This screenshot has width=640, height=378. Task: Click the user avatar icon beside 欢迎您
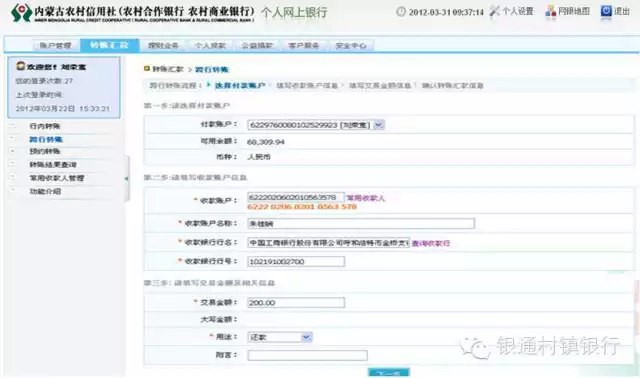coord(20,66)
